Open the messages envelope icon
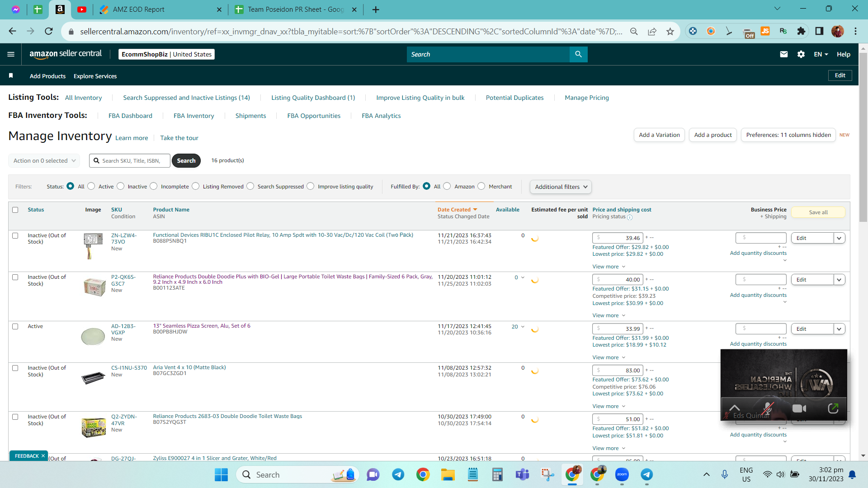Screen dimensions: 868x488 784,54
